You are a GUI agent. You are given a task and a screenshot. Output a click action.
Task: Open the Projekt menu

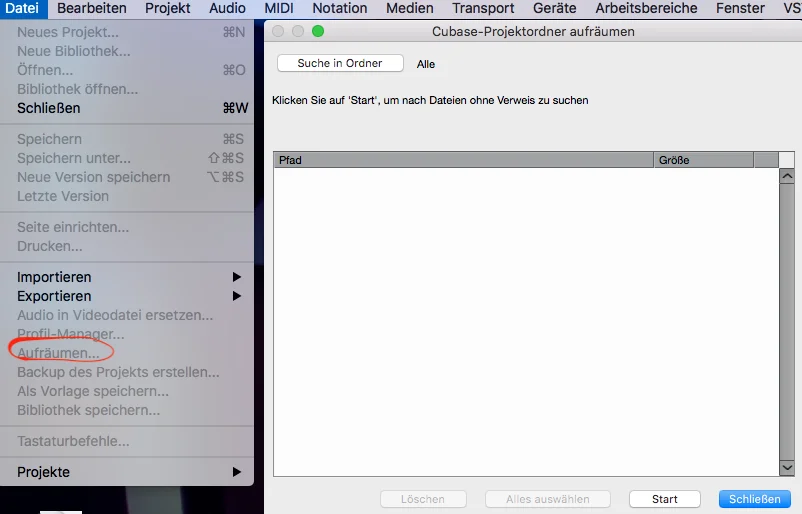click(x=167, y=8)
